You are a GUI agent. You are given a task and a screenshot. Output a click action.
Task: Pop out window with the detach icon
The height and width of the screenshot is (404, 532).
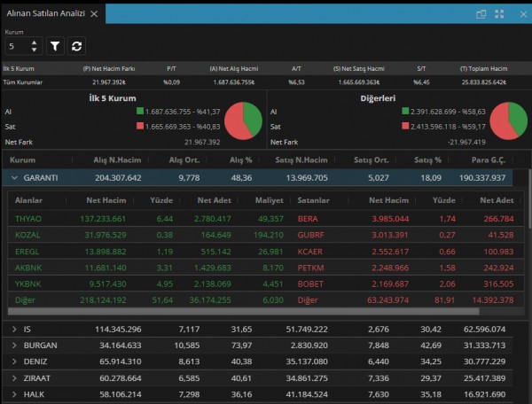tap(481, 14)
